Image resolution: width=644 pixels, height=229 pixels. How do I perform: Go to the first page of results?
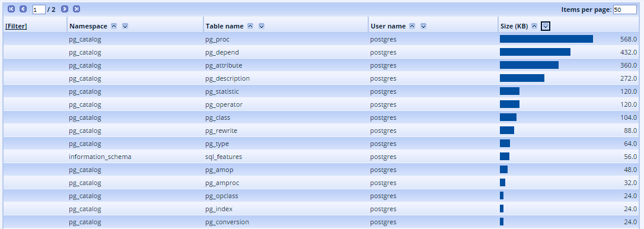click(x=11, y=9)
